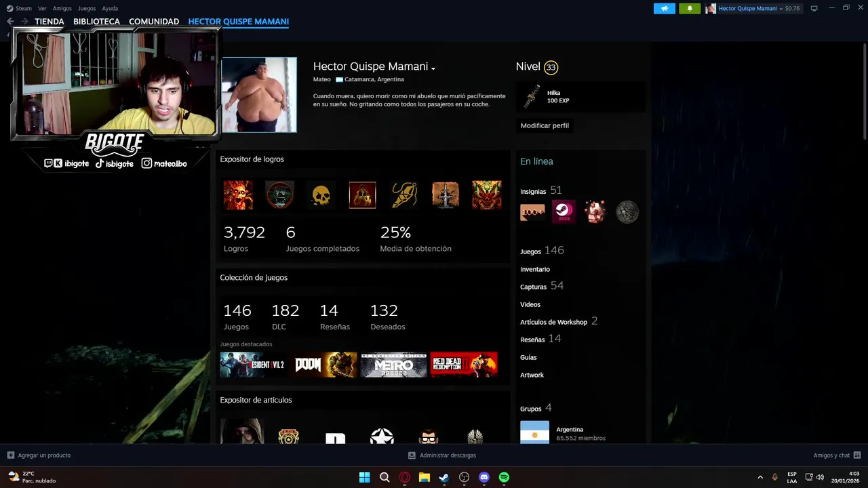Click the golden feather achievement icon
The width and height of the screenshot is (868, 488).
coord(404,195)
